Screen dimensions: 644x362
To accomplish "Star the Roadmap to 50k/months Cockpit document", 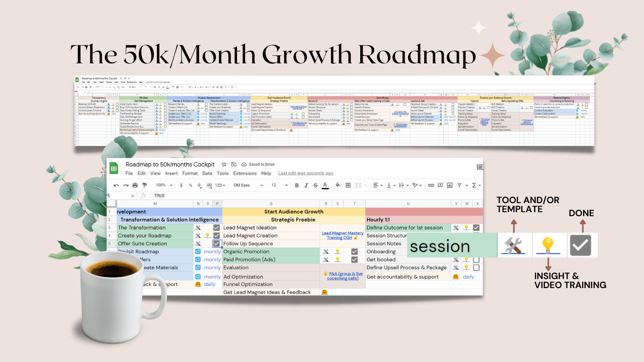I will click(x=223, y=164).
